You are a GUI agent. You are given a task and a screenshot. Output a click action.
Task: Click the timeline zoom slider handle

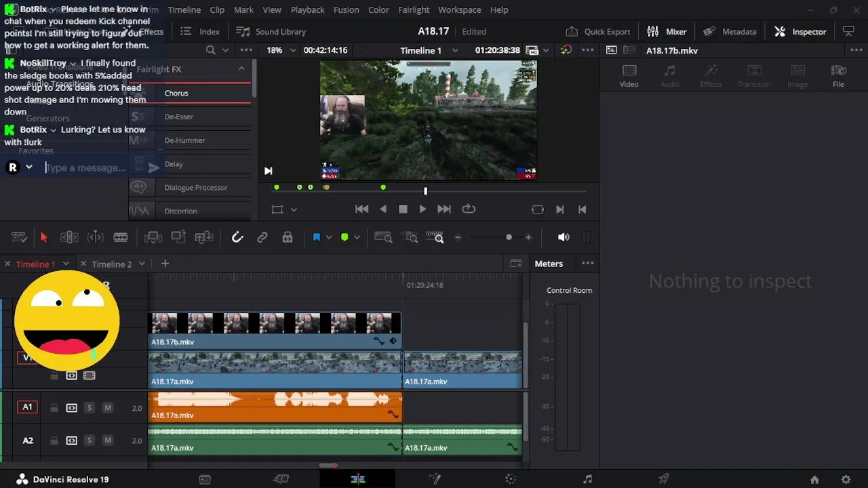(509, 237)
